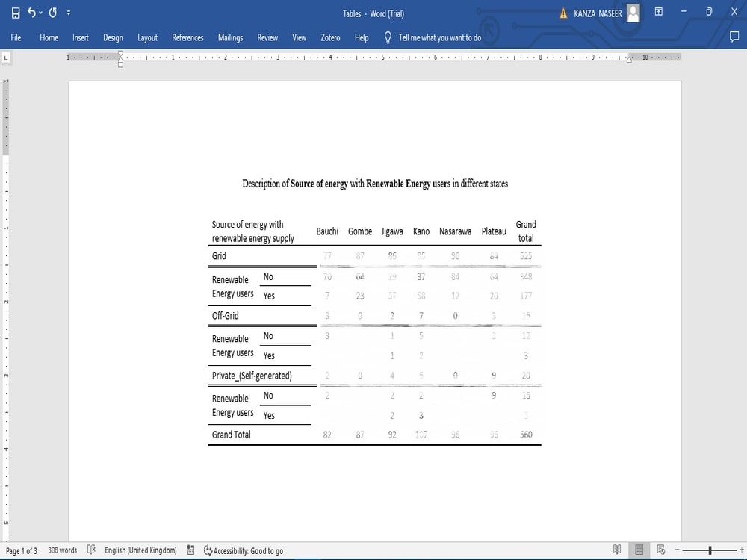Screen dimensions: 747x560
Task: Click the 'Bauchi' column header
Action: point(327,231)
